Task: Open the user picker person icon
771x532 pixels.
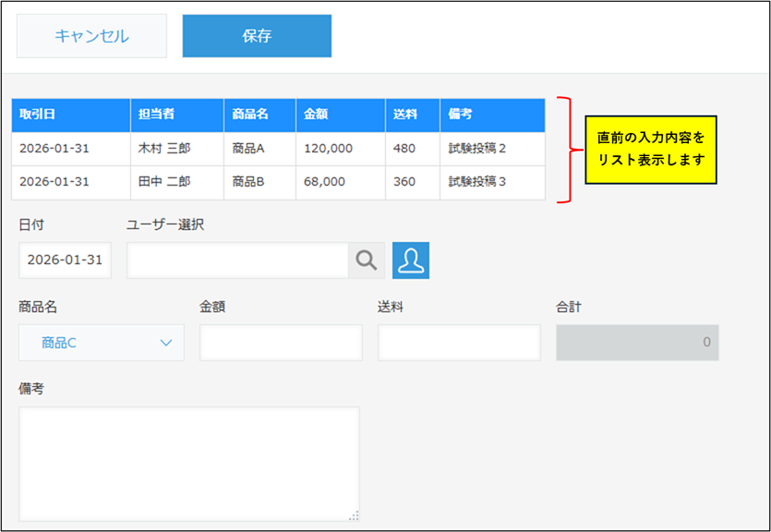Action: (x=411, y=260)
